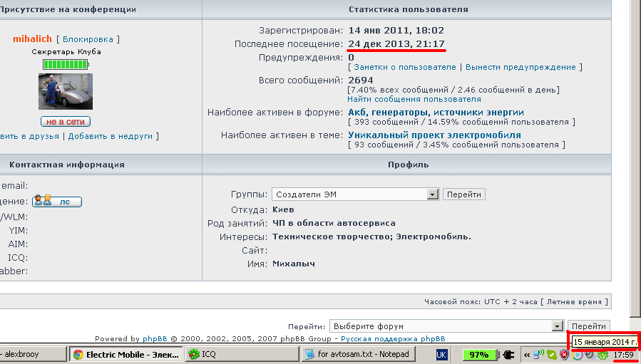Switch to the ICQ taskbar window
The image size is (641, 364).
(239, 354)
